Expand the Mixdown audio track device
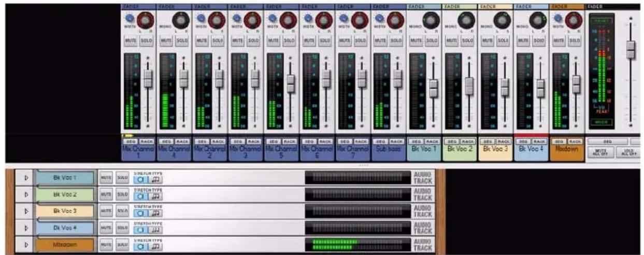The image size is (644, 255). click(x=26, y=244)
